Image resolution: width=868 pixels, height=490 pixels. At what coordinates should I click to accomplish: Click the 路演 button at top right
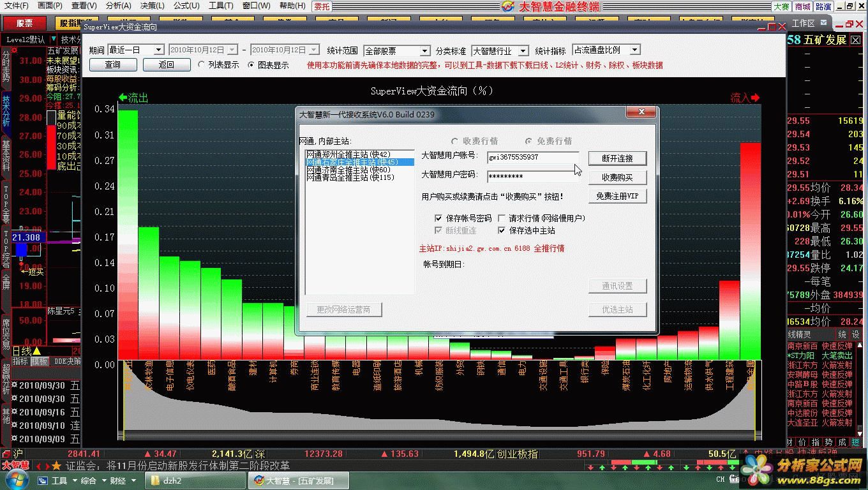click(823, 6)
